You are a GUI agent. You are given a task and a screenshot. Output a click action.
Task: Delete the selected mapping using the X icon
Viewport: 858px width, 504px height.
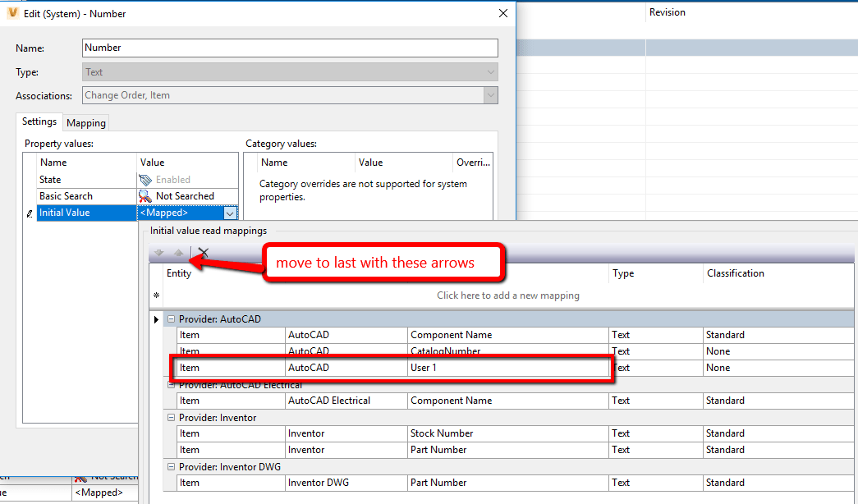click(x=204, y=251)
